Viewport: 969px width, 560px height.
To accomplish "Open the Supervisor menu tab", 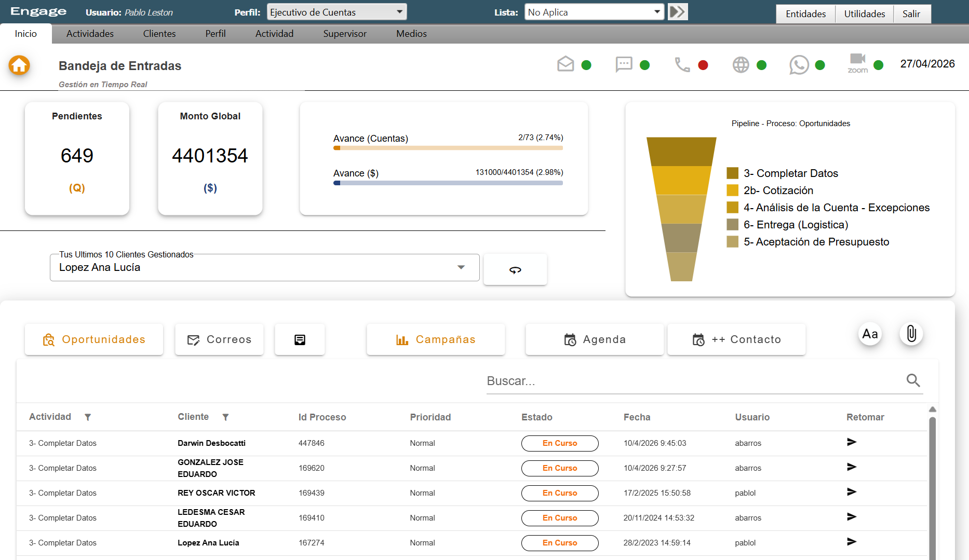I will tap(345, 34).
